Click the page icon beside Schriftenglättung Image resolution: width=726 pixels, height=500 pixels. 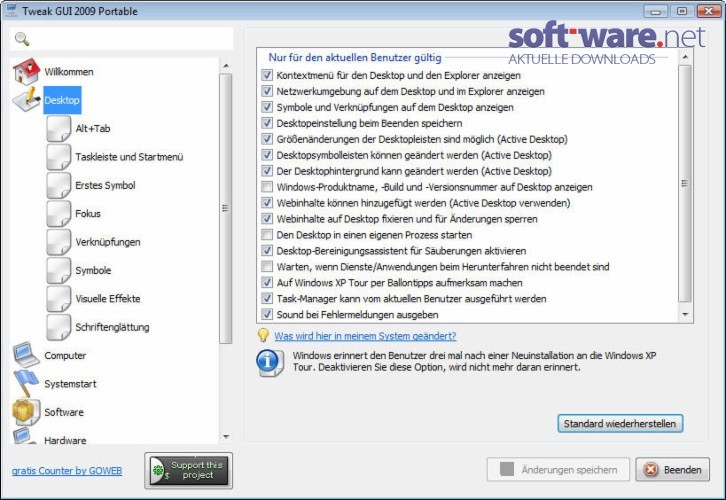coord(59,326)
